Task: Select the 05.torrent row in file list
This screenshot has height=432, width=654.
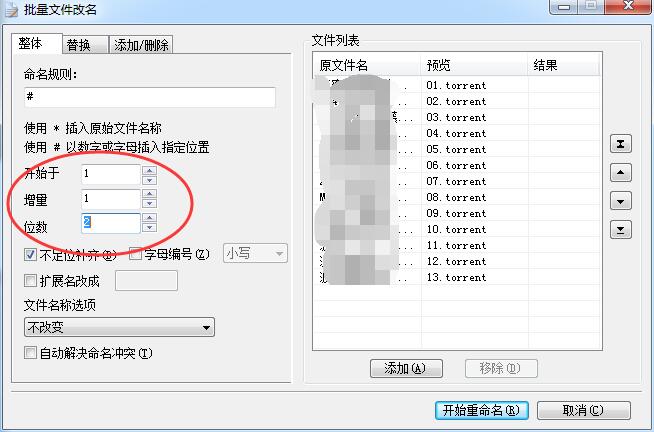Action: click(x=457, y=150)
